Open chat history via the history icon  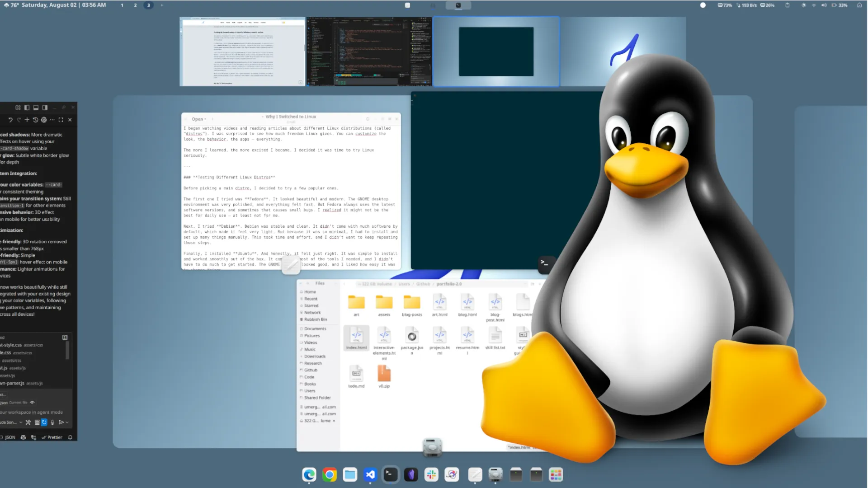coord(36,120)
